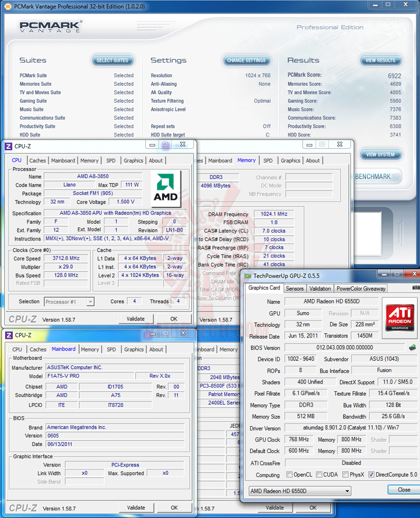
Task: Switch to the Caches tab in top CPU-Z
Action: coord(37,161)
